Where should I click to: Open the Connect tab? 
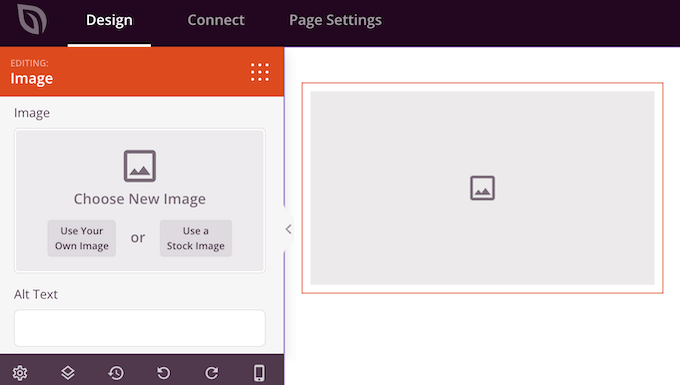coord(216,20)
